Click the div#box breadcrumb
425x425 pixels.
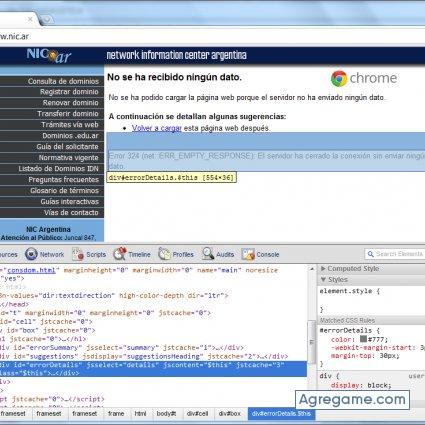pyautogui.click(x=230, y=414)
